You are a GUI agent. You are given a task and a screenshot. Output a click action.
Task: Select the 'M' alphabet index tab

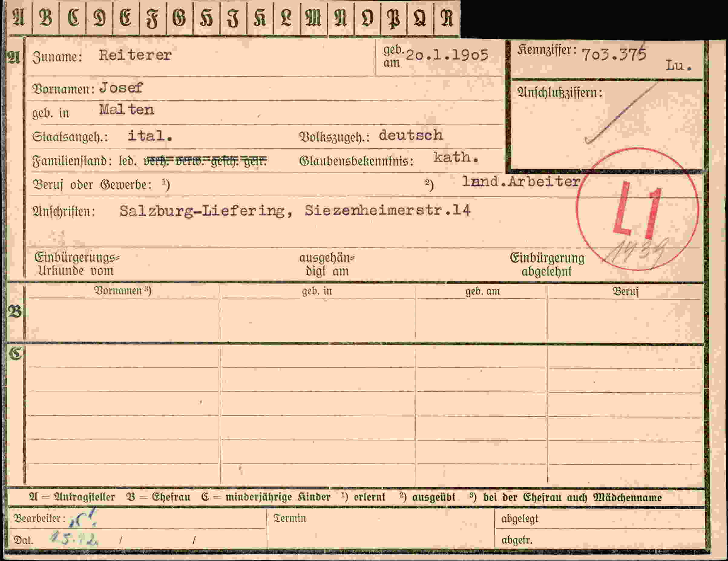point(314,17)
